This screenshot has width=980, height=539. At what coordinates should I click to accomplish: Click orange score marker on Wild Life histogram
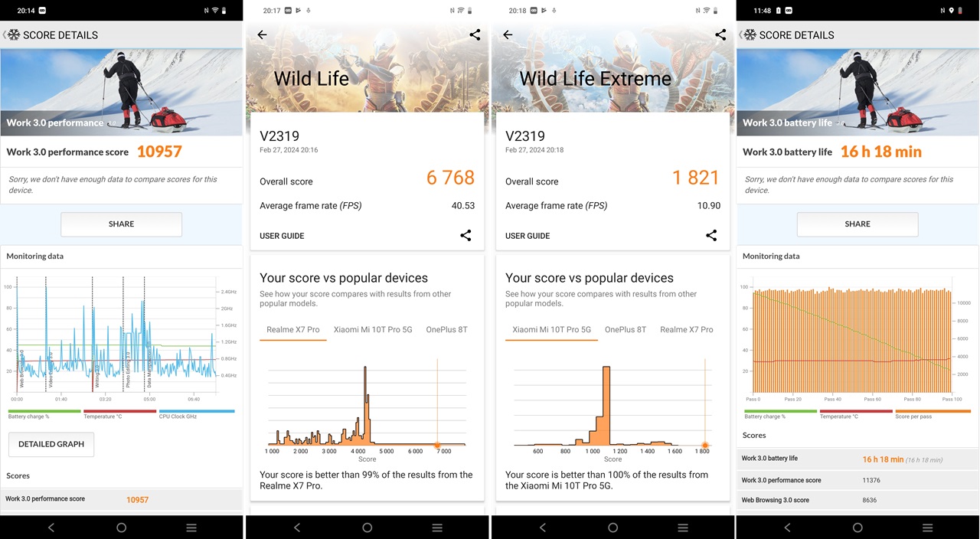[437, 445]
